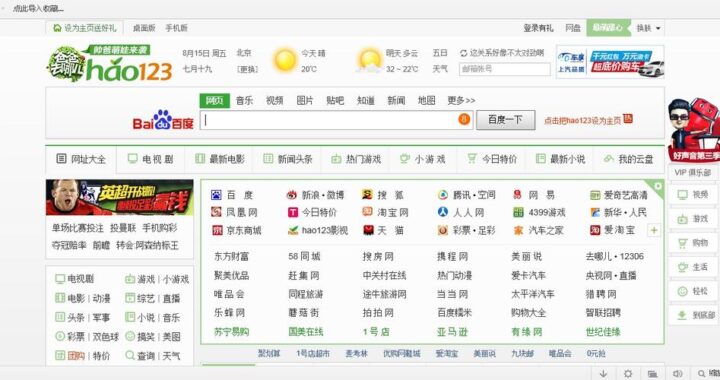The height and width of the screenshot is (380, 720).
Task: Select the 网页 search tab
Action: click(x=214, y=101)
